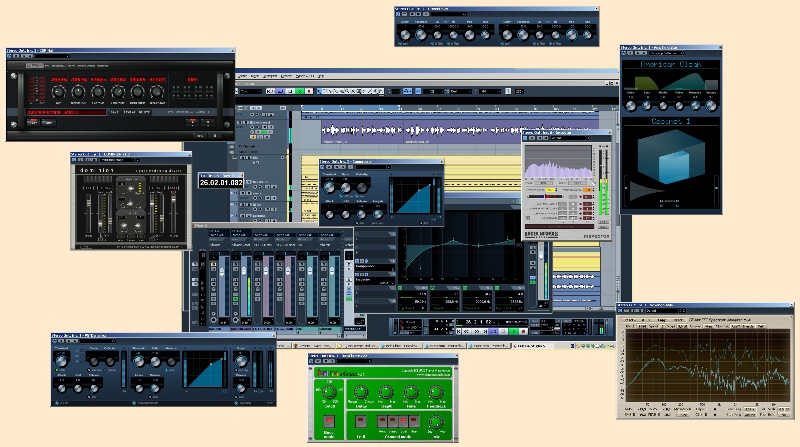Open preset dropdown in Inspector plugin header

click(x=571, y=138)
